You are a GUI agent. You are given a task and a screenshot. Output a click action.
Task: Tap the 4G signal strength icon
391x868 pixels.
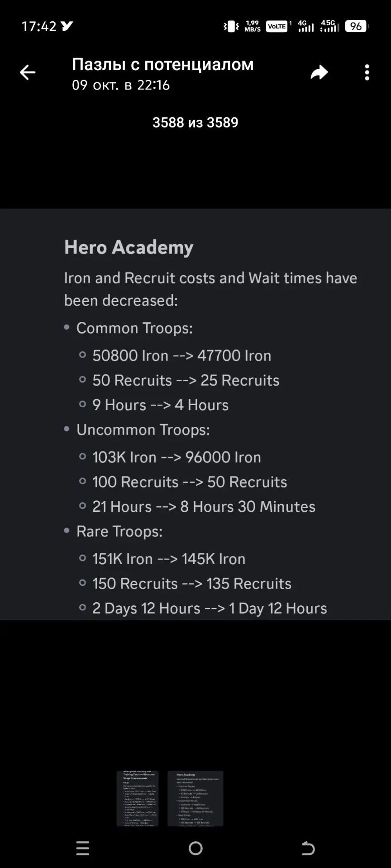pos(305,26)
